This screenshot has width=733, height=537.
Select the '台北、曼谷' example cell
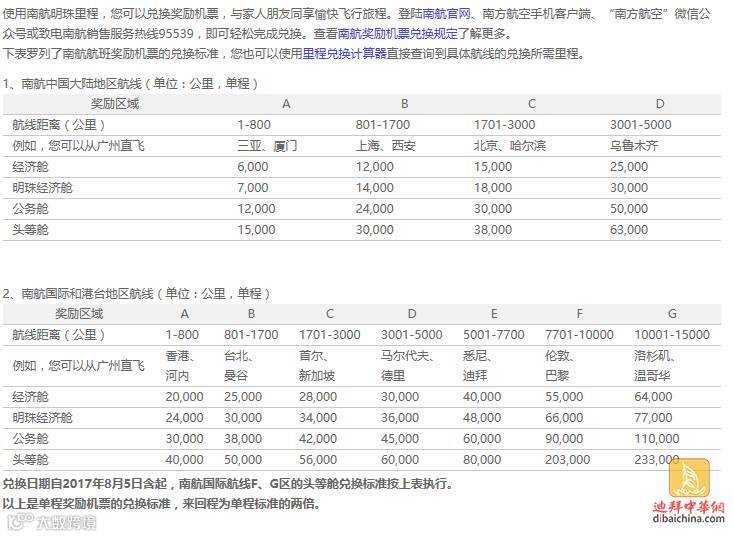tap(239, 366)
